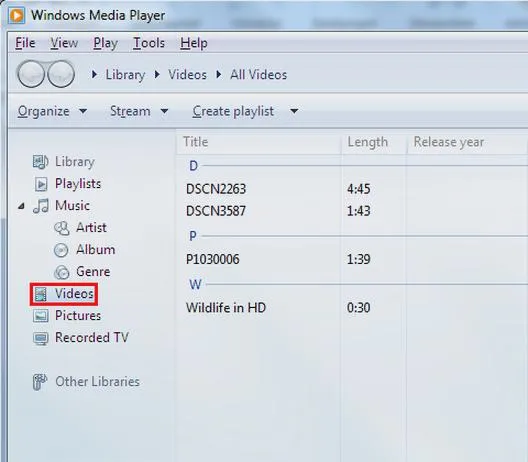528x462 pixels.
Task: Select the Recorded TV monitor icon
Action: pos(41,338)
